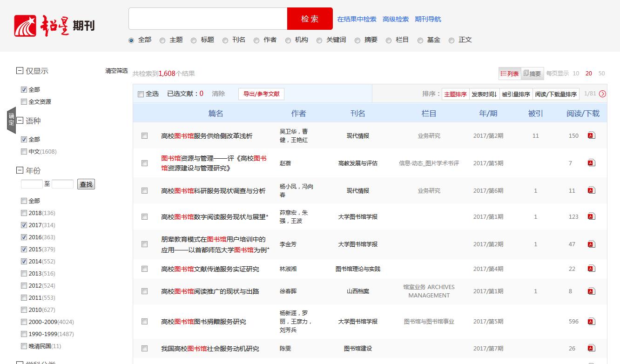Show 20 results per page
The image size is (620, 364).
coord(589,74)
